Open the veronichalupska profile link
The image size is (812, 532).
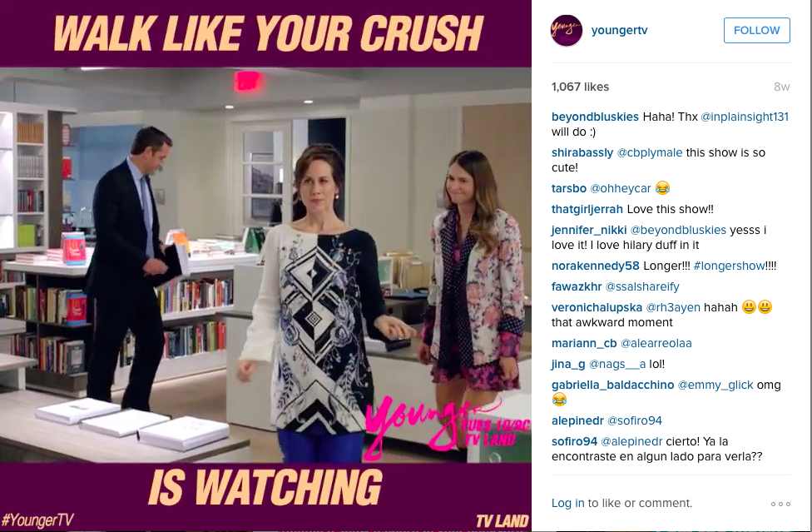coord(597,308)
